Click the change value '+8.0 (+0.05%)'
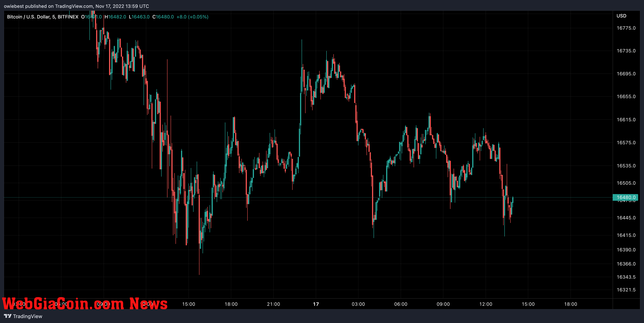Image resolution: width=644 pixels, height=323 pixels. (192, 17)
